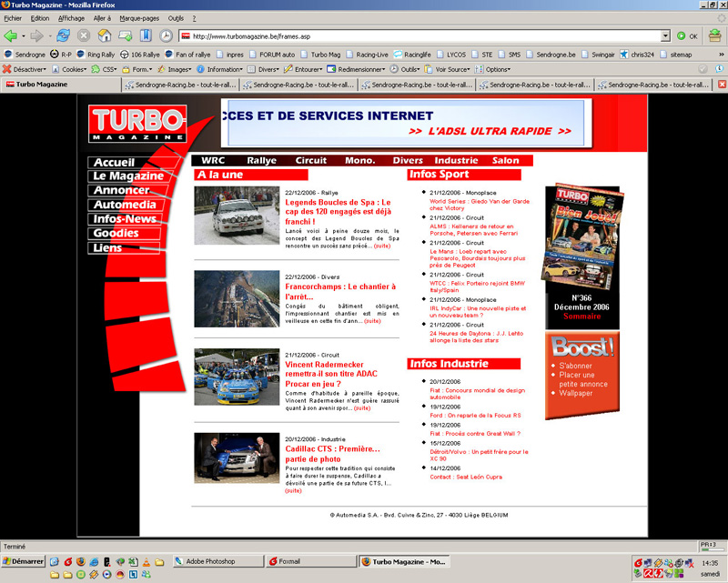728x583 pixels.
Task: Click the box icon with green arrow beside OK
Action: 714,35
